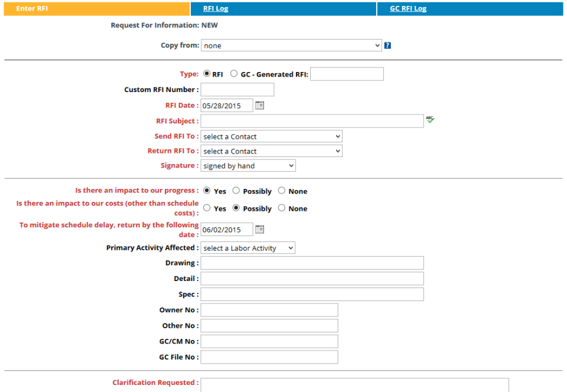Screen dimensions: 567x392
Task: Select the Enter RFI tab
Action: (96, 9)
